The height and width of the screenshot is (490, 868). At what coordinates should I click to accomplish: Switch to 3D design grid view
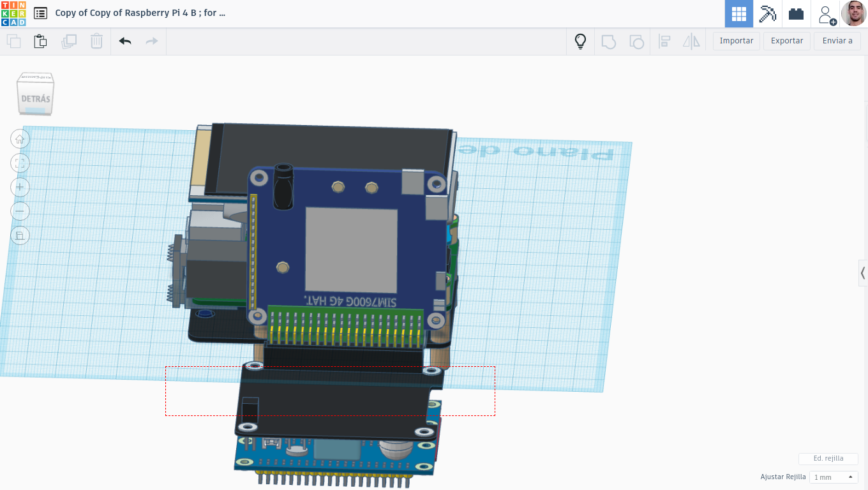pos(739,13)
